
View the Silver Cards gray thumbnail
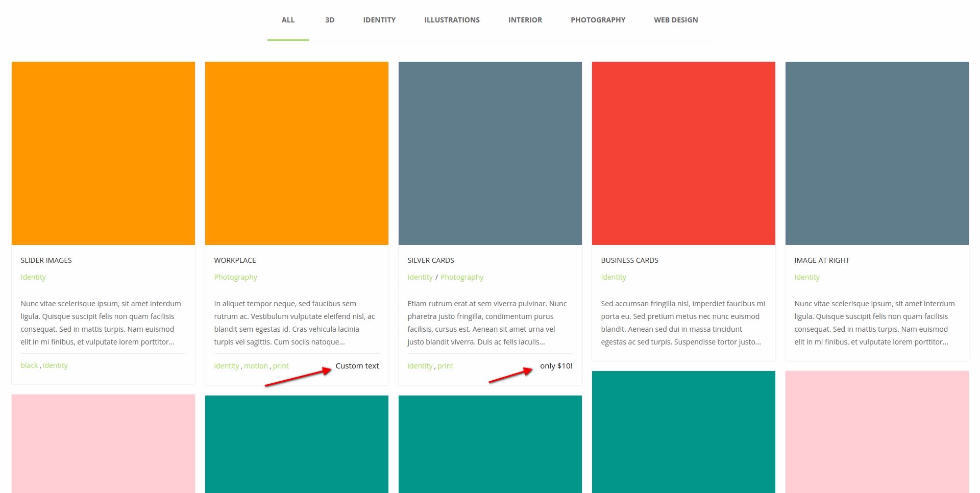[x=490, y=153]
